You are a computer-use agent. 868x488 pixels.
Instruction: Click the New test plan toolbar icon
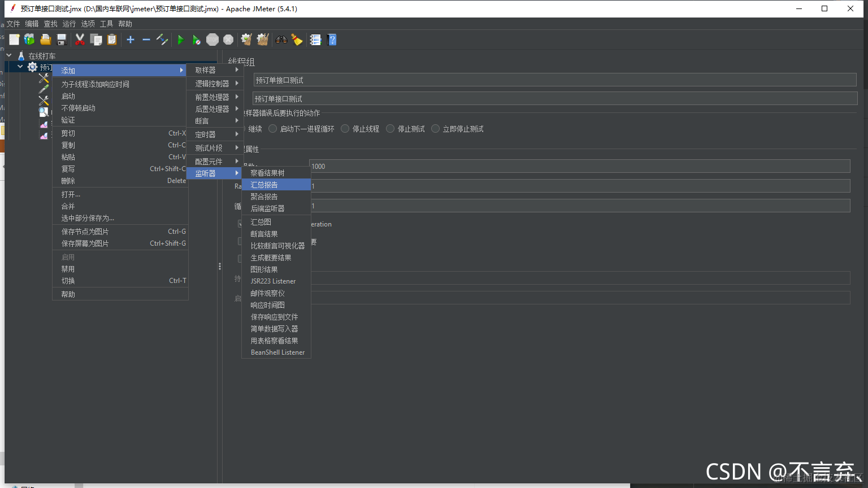[x=14, y=40]
